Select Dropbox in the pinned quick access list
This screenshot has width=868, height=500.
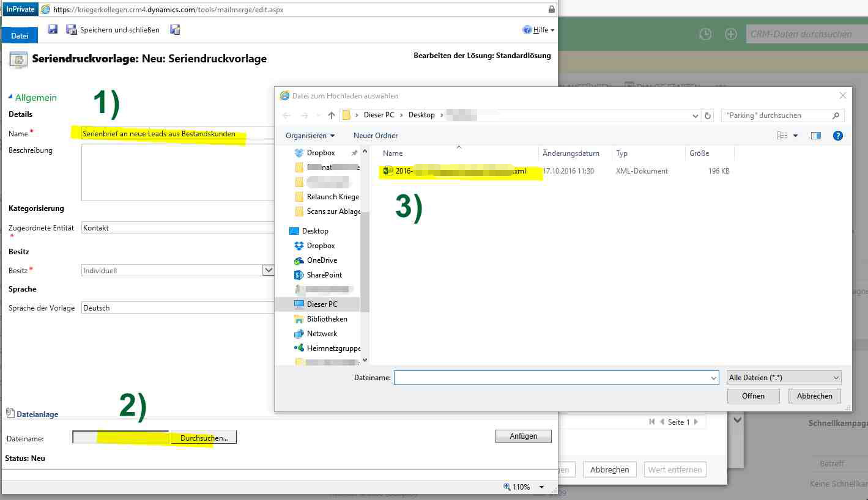click(321, 153)
